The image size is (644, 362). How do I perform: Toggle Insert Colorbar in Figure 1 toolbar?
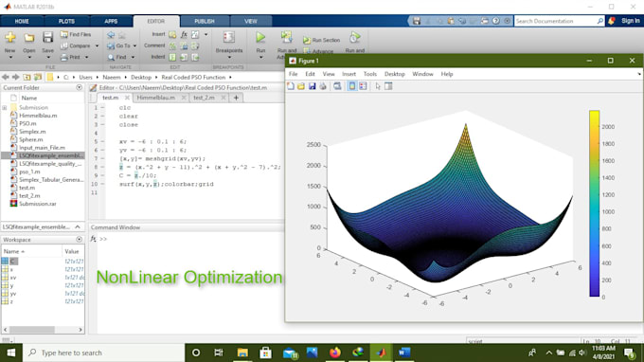(352, 86)
